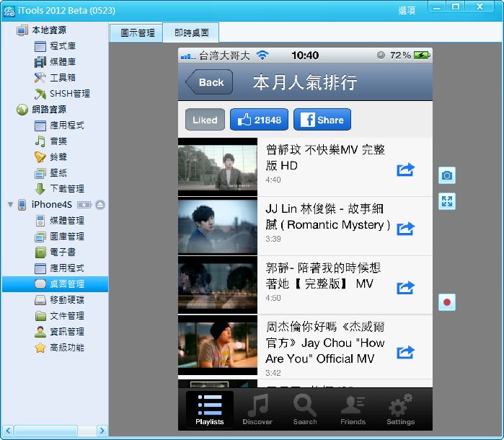Tap the Back button in phone

209,82
